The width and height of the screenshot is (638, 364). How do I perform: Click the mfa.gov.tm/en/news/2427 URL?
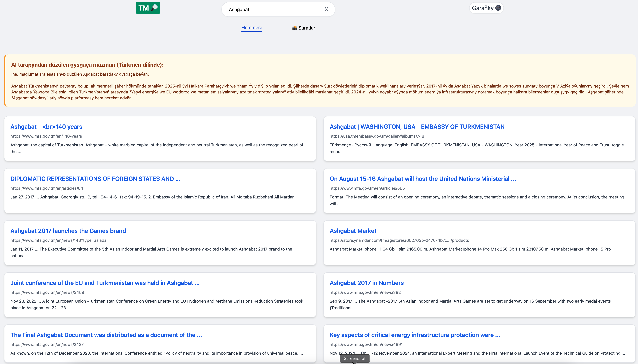tap(47, 344)
